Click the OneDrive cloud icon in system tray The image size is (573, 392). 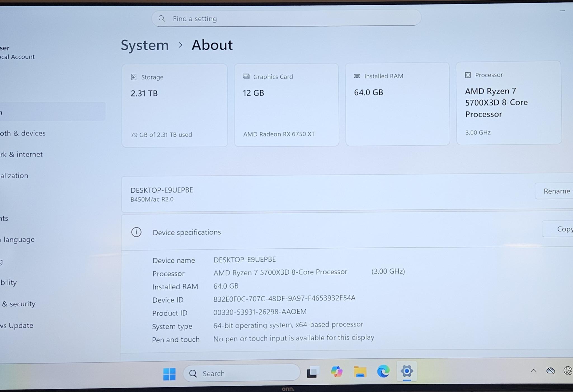coord(550,370)
